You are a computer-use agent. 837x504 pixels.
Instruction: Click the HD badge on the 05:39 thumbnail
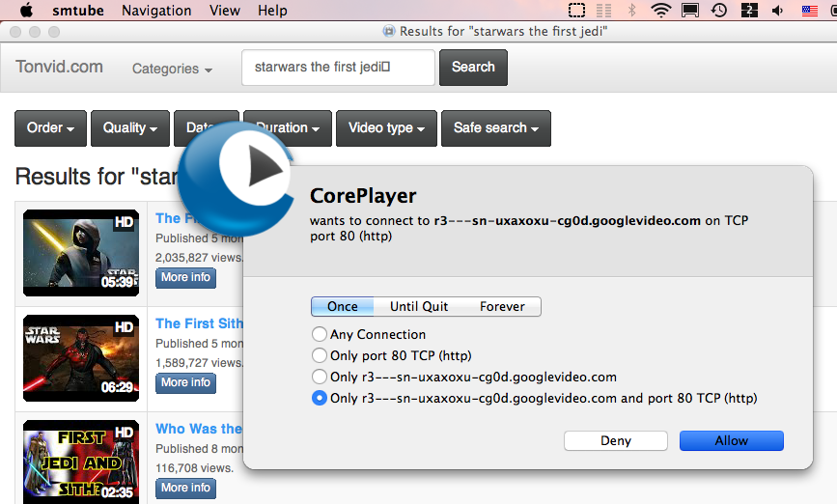coord(124,222)
